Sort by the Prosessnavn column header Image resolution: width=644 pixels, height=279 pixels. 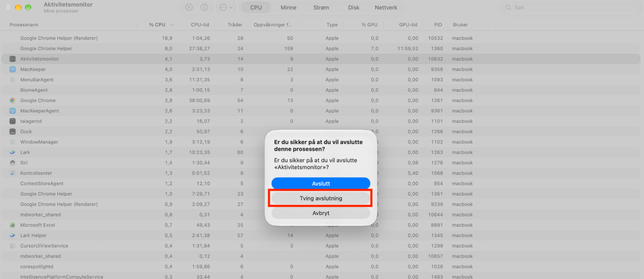[x=24, y=25]
